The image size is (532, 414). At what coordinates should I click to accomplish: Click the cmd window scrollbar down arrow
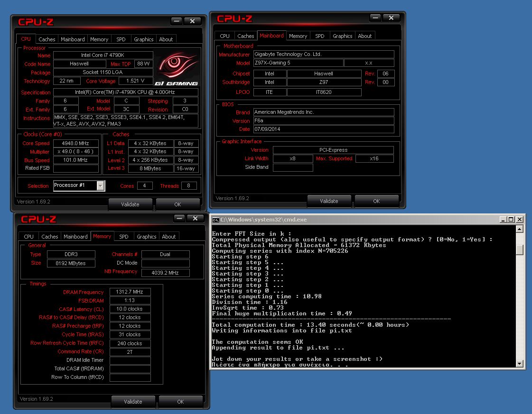pyautogui.click(x=519, y=363)
